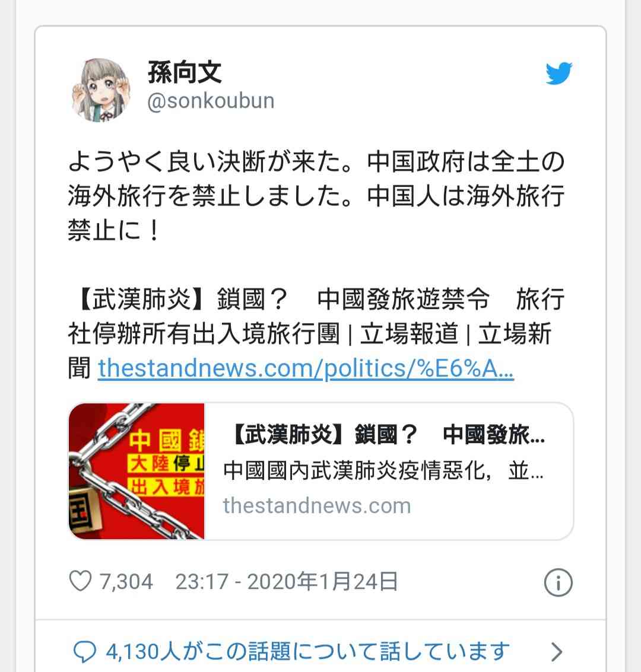Click the speech bubble conversation icon

click(x=84, y=652)
